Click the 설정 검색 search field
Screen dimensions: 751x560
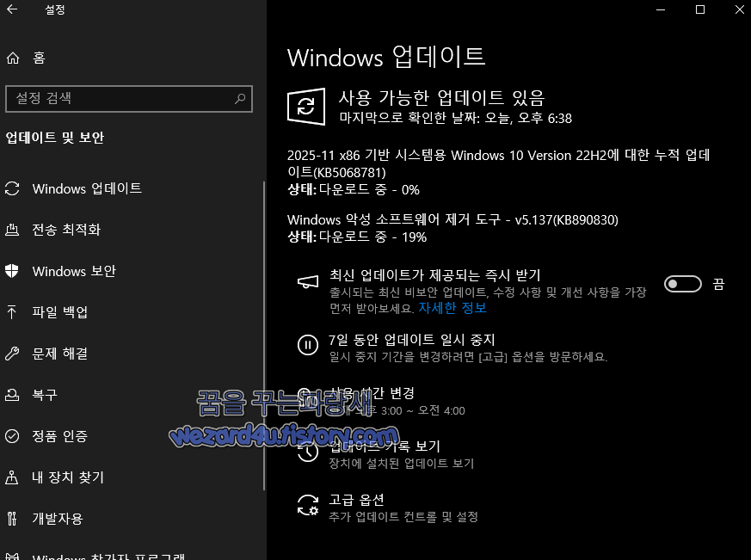[129, 99]
